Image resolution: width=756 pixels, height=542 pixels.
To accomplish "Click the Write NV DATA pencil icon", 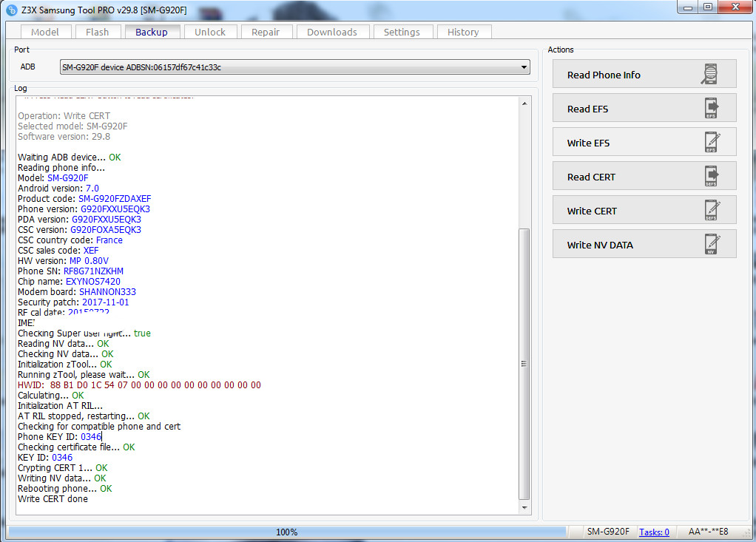I will pyautogui.click(x=712, y=244).
